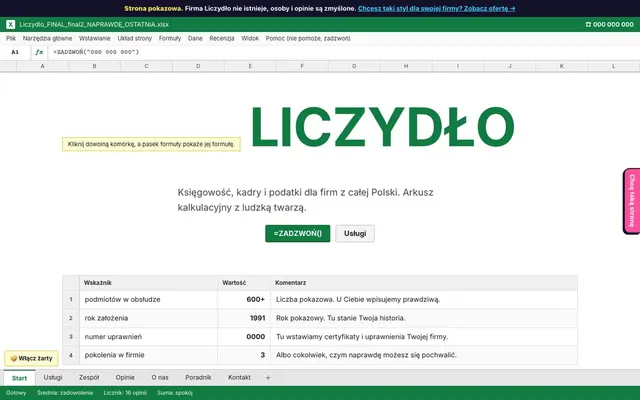Click the Wskaźnik column header
Screen dimensions: 640x400
pyautogui.click(x=148, y=282)
